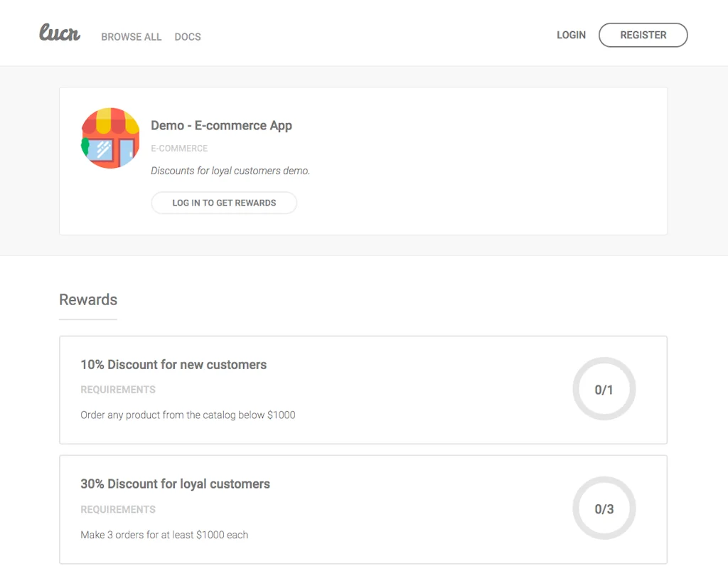The width and height of the screenshot is (728, 586).
Task: Click the E-COMMERCE category label
Action: point(179,149)
